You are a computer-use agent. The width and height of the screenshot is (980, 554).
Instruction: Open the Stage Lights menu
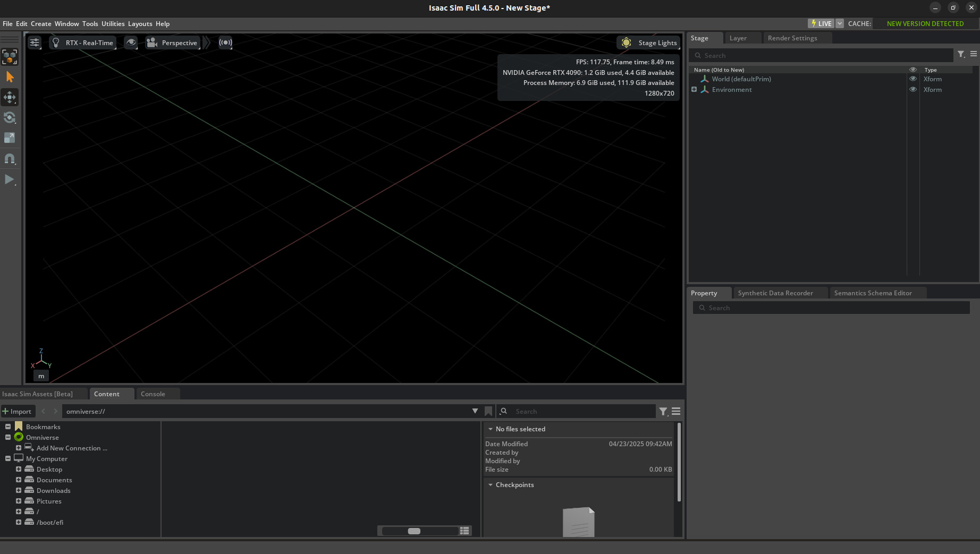[x=649, y=42]
